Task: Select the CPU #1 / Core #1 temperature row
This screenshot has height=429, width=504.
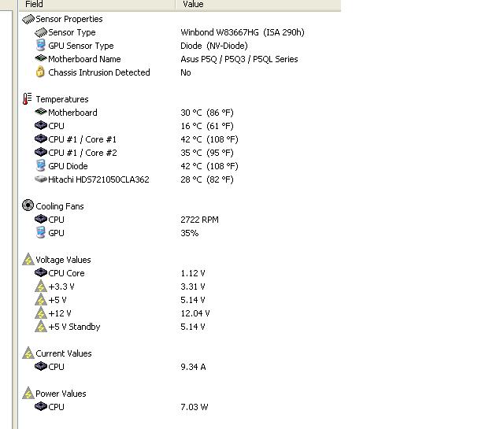Action: (82, 139)
